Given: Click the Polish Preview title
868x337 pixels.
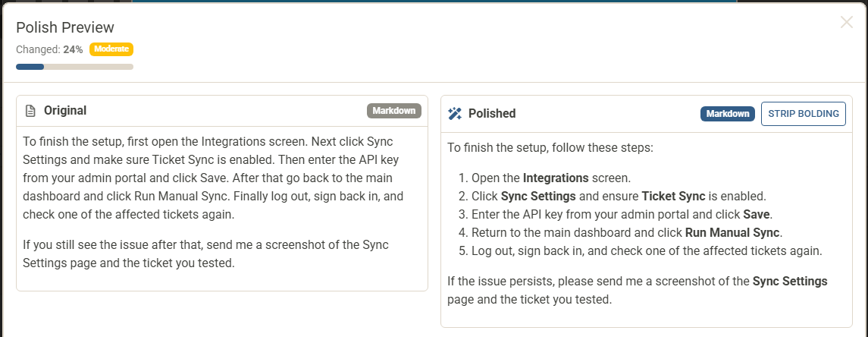Looking at the screenshot, I should point(64,27).
